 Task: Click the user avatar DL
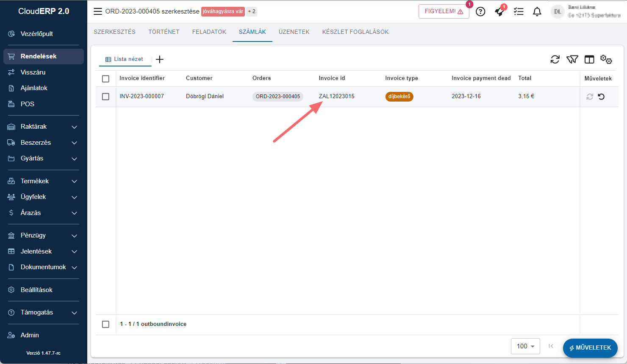click(x=558, y=11)
